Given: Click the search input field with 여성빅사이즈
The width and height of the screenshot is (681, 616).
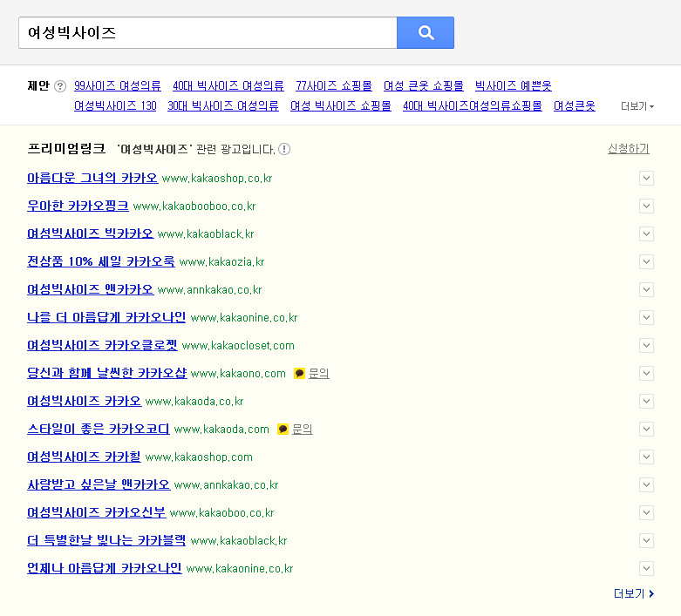Looking at the screenshot, I should click(x=208, y=32).
